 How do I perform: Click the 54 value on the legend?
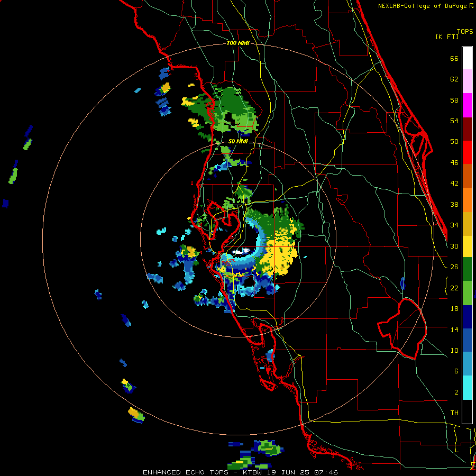click(x=454, y=121)
